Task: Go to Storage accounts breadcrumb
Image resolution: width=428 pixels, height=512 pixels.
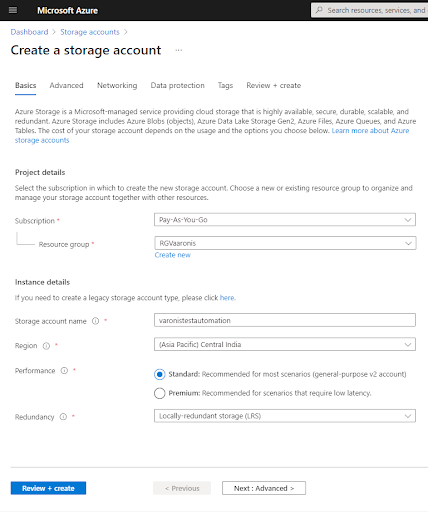Action: pyautogui.click(x=90, y=32)
